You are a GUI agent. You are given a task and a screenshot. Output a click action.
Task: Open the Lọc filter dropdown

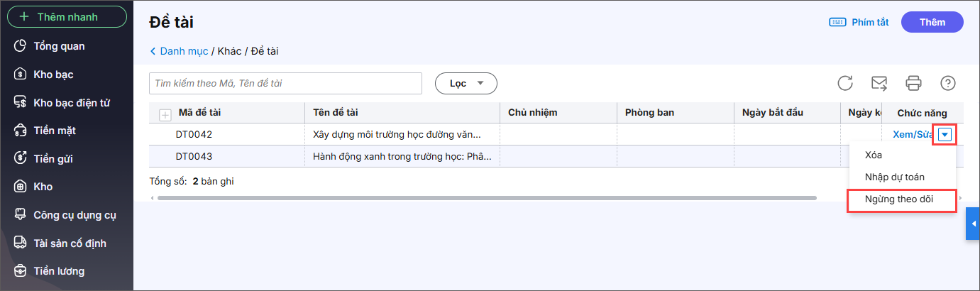466,83
